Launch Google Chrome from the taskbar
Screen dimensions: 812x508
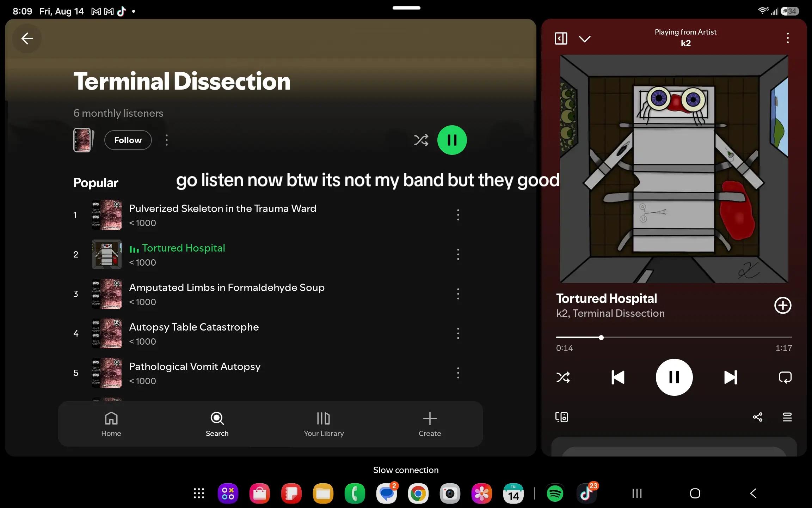click(x=418, y=493)
